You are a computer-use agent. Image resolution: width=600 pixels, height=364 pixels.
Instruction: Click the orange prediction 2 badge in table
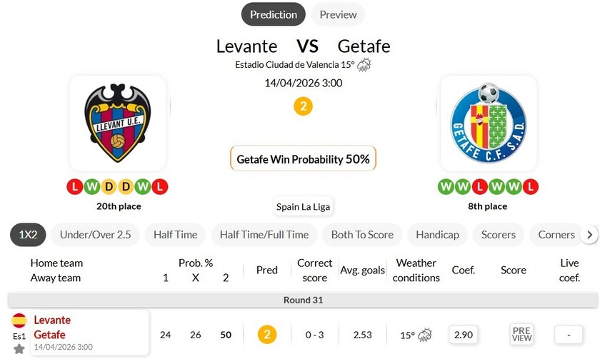coord(267,334)
